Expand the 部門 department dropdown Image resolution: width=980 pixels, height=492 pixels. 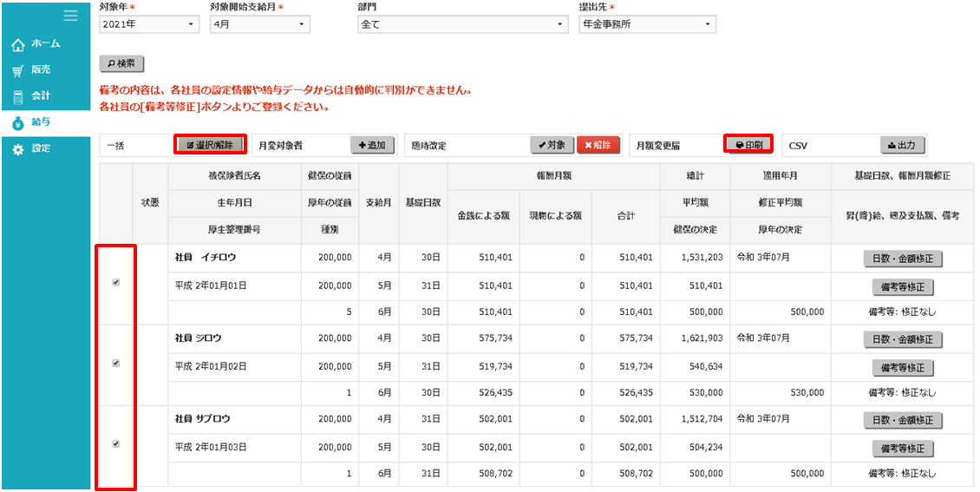pos(463,24)
